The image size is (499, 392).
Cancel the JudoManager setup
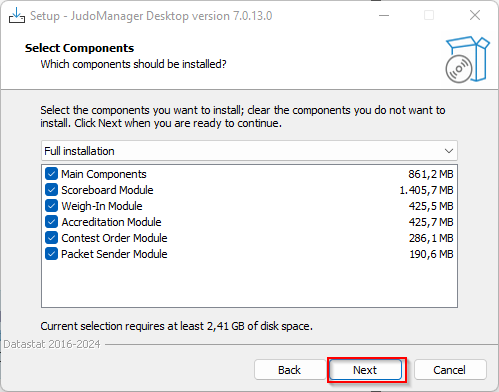(450, 370)
